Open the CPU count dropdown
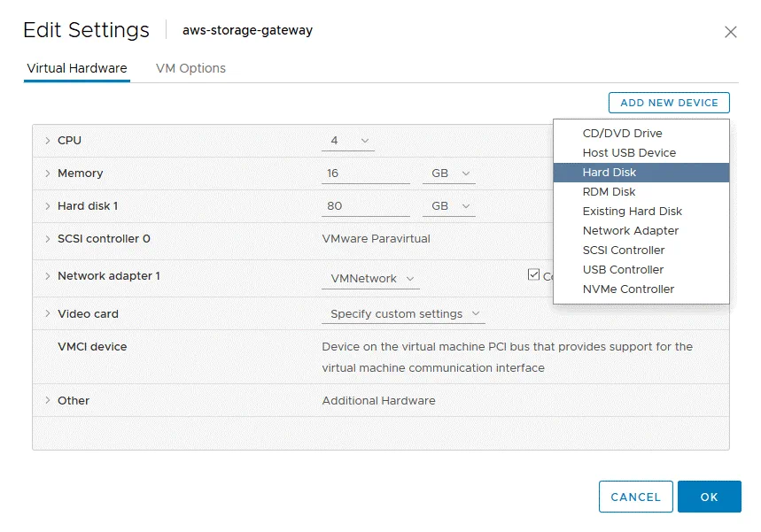The image size is (761, 532). click(x=348, y=141)
